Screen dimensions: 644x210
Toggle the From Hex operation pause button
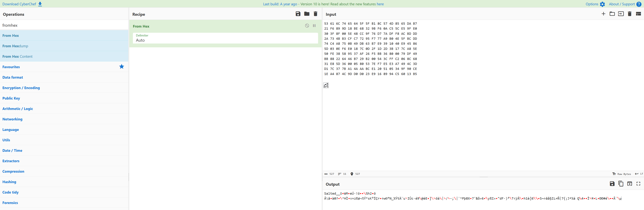[315, 26]
